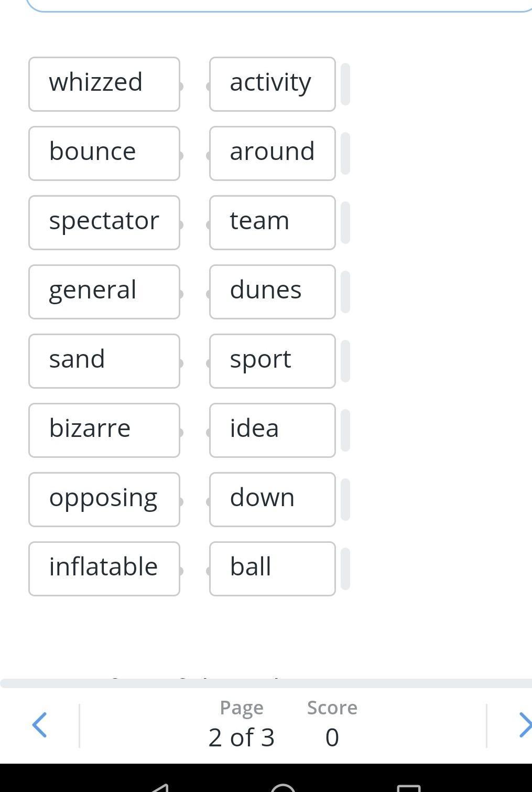The width and height of the screenshot is (532, 792).
Task: Tap the 'team' match tile
Action: [x=272, y=222]
